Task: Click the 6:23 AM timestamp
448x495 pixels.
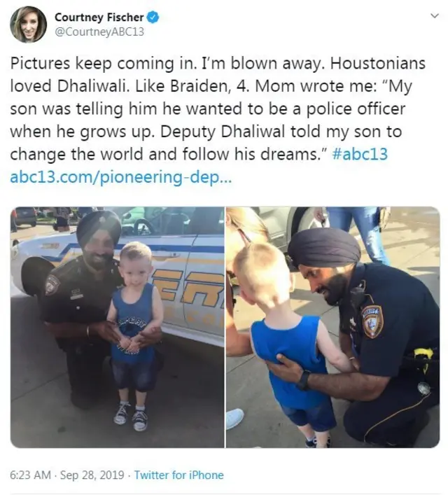Action: coord(30,475)
